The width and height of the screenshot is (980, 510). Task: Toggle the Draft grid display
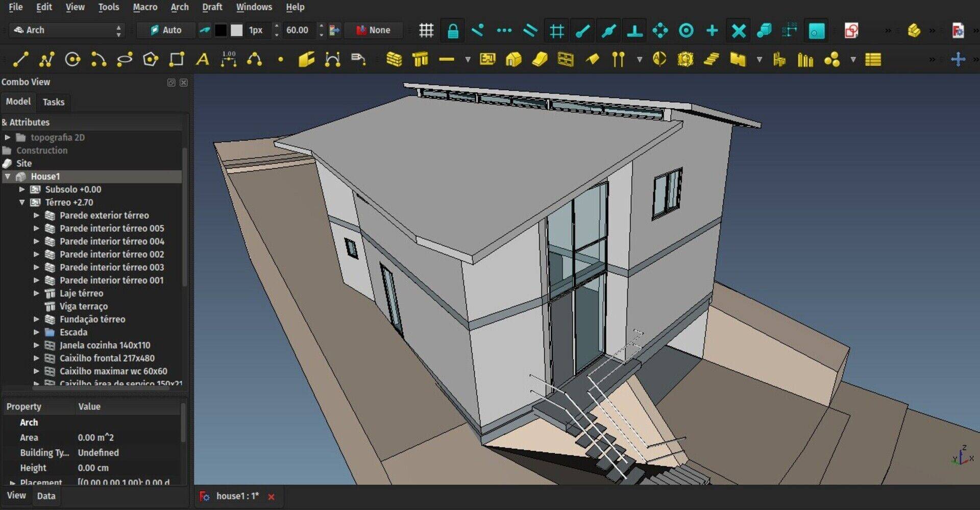[x=426, y=31]
